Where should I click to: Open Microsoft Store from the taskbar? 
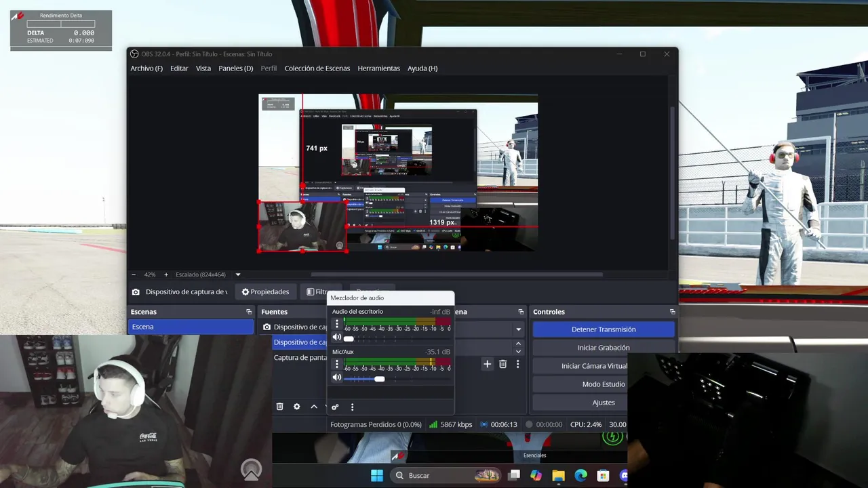click(x=603, y=475)
